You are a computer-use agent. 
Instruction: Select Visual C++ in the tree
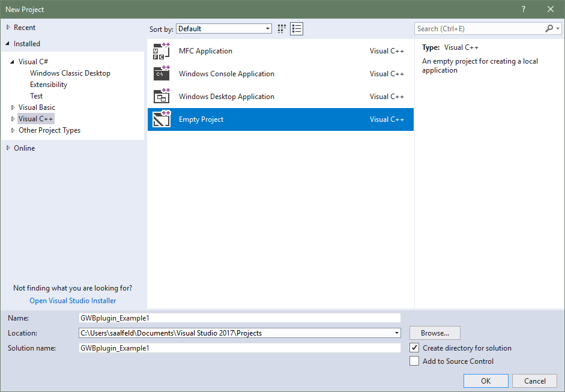point(35,119)
